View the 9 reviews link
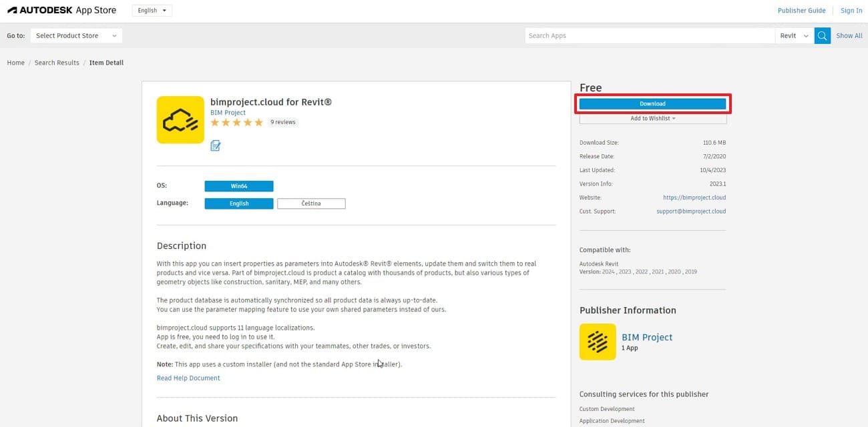This screenshot has height=427, width=868. click(282, 122)
